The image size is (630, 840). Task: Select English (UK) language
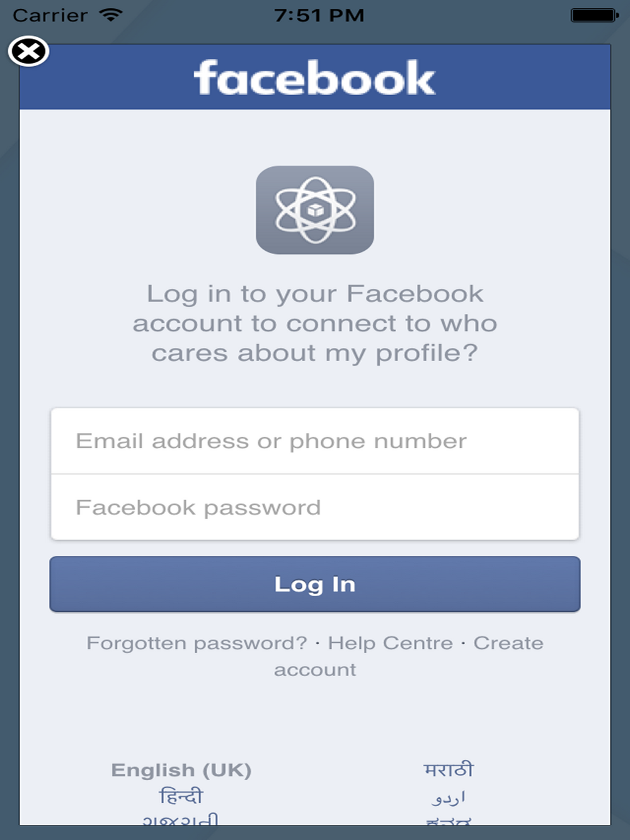[x=181, y=770]
